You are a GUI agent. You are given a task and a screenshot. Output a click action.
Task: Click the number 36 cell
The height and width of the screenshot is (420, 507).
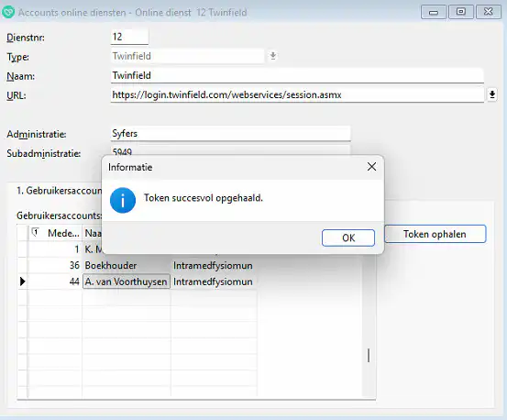coord(55,265)
